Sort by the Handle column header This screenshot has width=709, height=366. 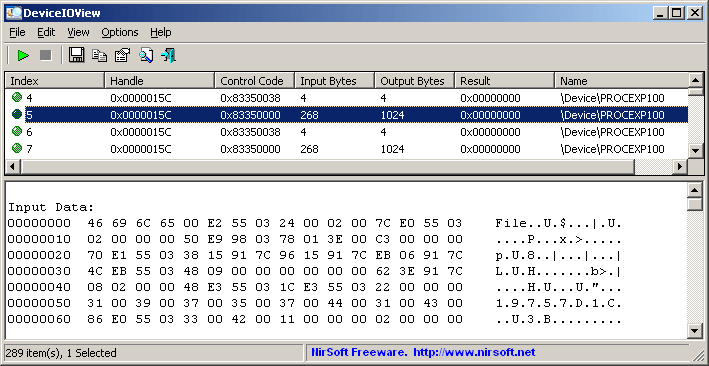[x=160, y=81]
